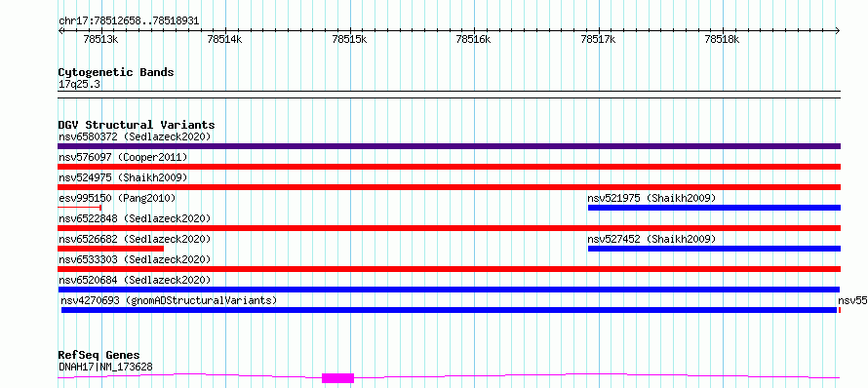
Task: Open the DNAH17|NM_173628 gene label
Action: click(x=105, y=367)
